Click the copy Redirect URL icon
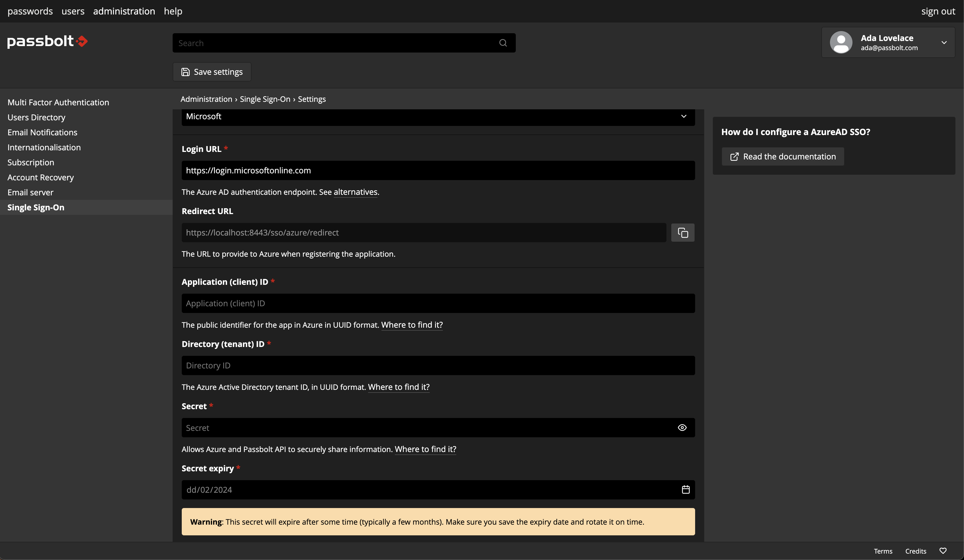964x560 pixels. click(683, 232)
